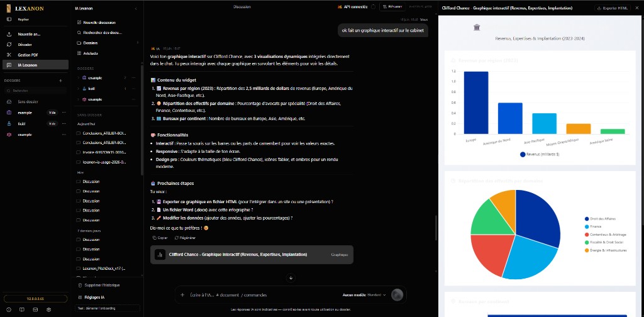This screenshot has height=317, width=644.
Task: Click the bank building icon in chart panel
Action: tap(477, 28)
